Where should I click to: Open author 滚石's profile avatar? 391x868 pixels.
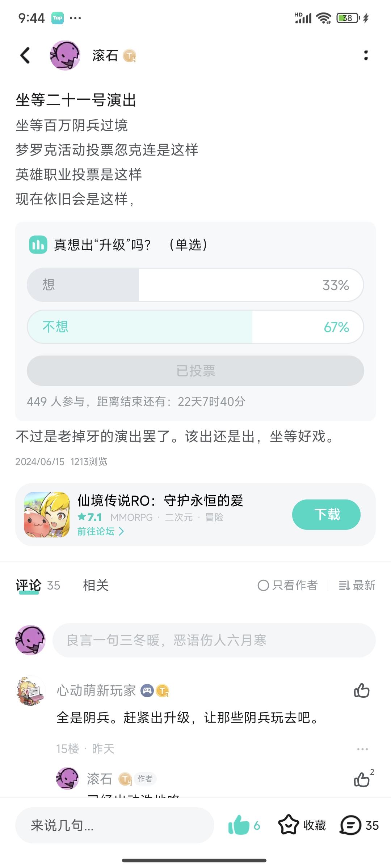pos(65,55)
